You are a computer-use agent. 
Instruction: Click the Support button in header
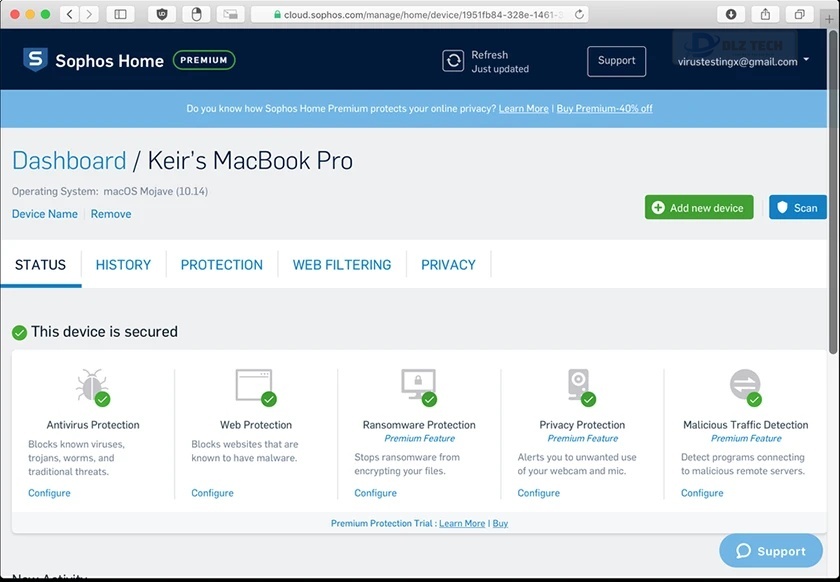617,61
